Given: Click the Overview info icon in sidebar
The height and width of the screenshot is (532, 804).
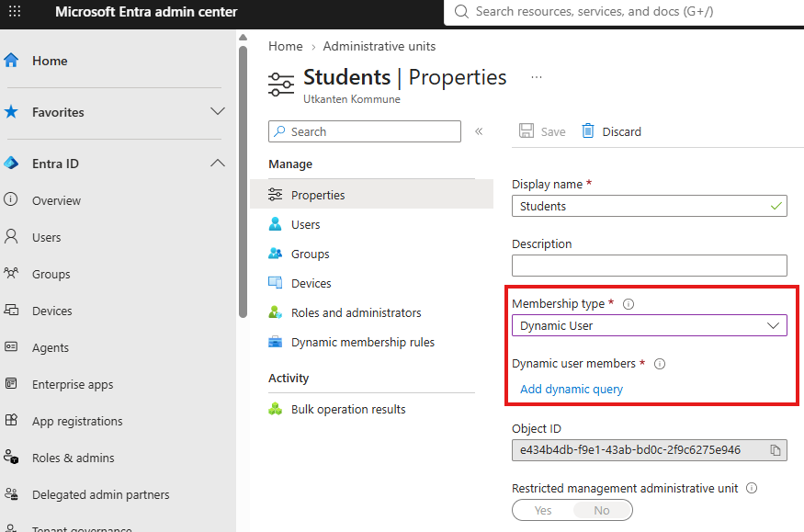Looking at the screenshot, I should [x=11, y=200].
